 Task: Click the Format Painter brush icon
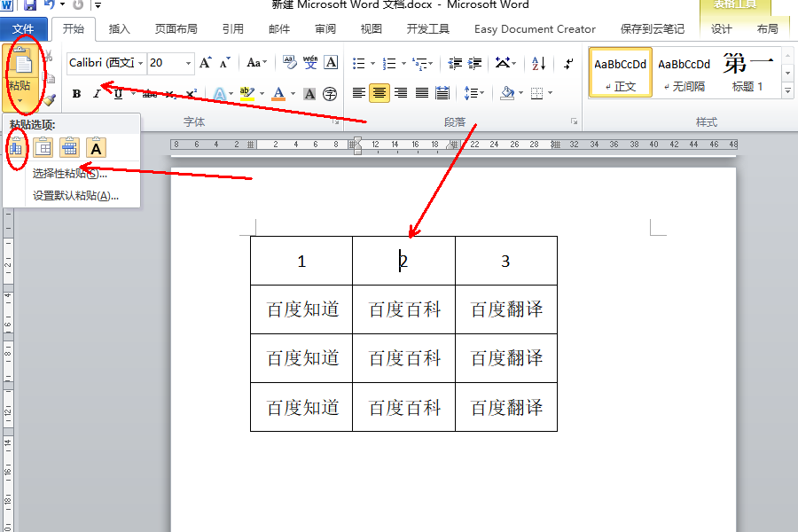[49, 100]
